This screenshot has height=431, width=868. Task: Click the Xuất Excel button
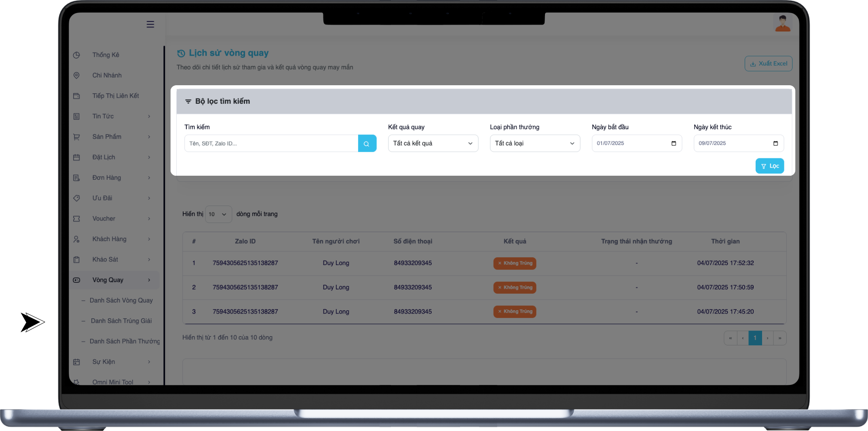(768, 63)
